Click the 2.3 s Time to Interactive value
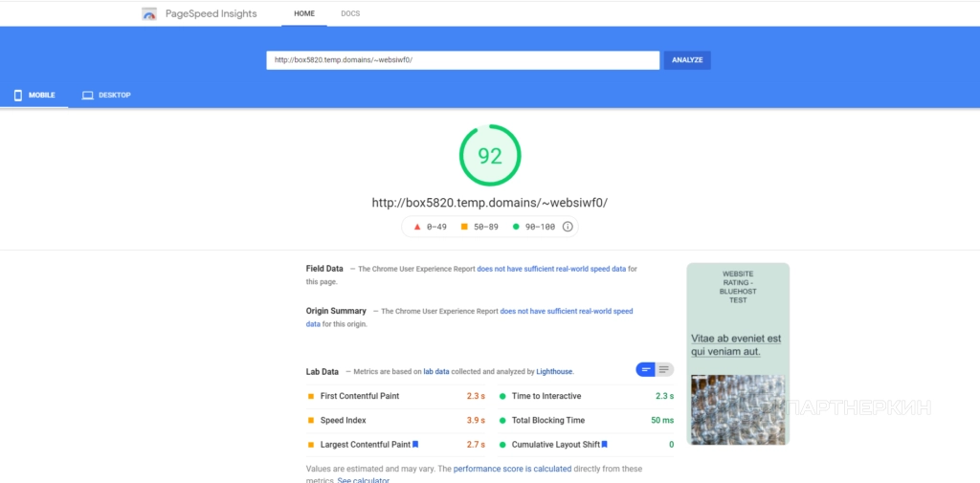 pyautogui.click(x=664, y=396)
